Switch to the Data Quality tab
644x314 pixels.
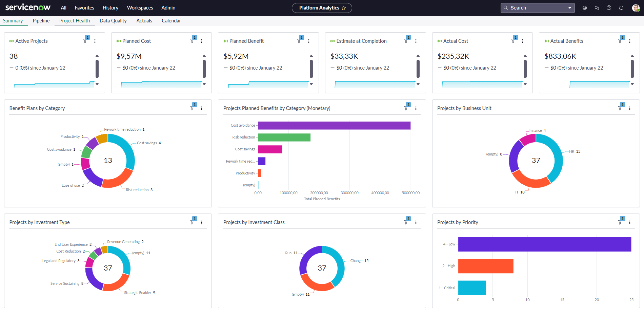pyautogui.click(x=113, y=21)
